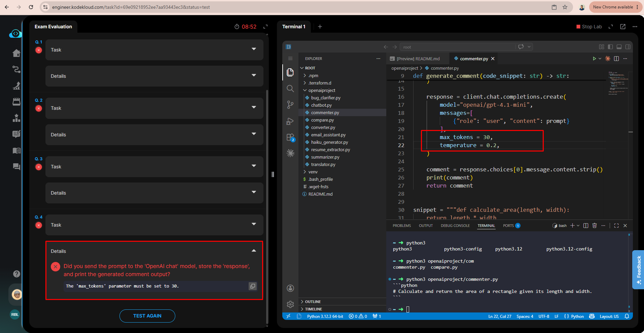Open the Run and Debug view
Image resolution: width=644 pixels, height=333 pixels.
[x=290, y=121]
